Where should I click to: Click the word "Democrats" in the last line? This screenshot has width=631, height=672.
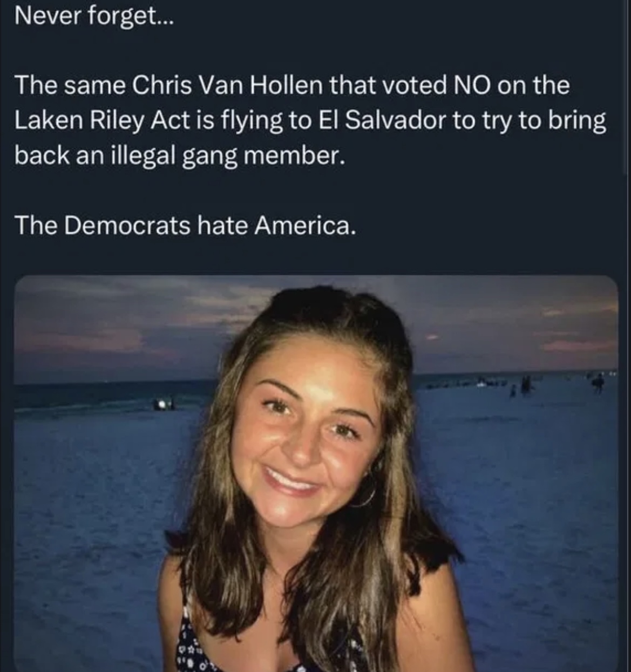(128, 225)
